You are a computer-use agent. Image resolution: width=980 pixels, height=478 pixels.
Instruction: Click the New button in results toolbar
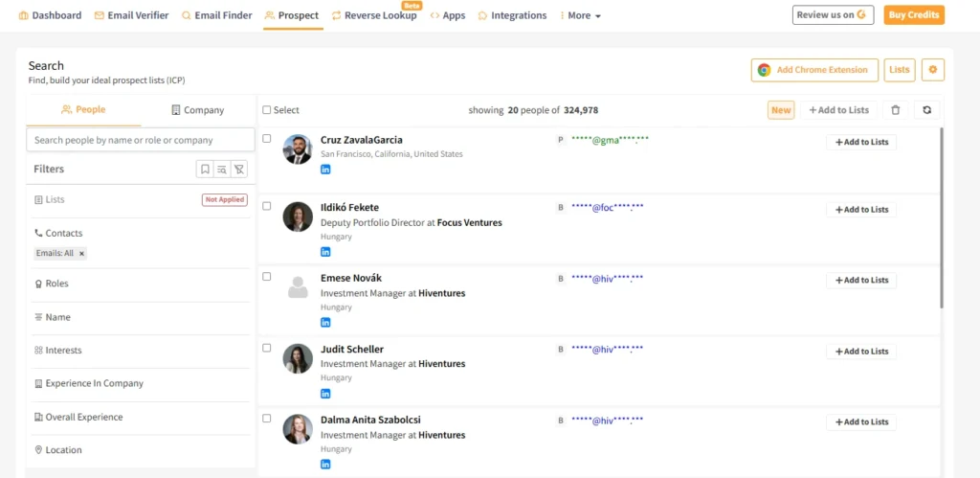(781, 110)
